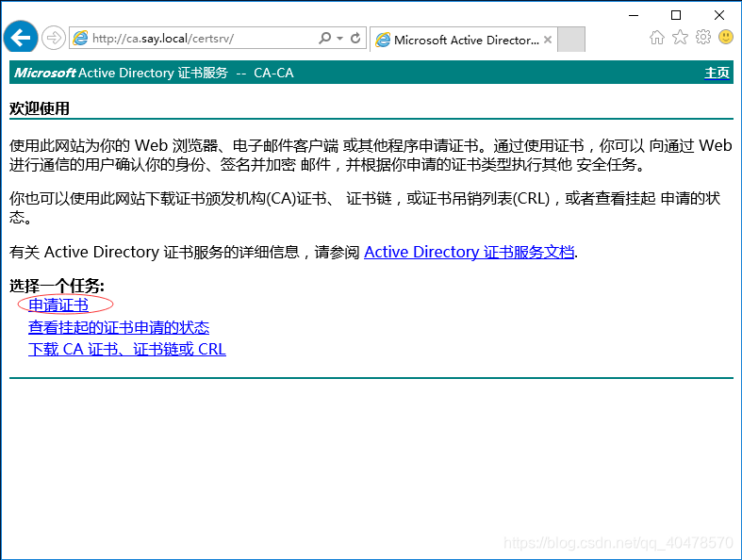Maximize the Internet Explorer window
Image resolution: width=742 pixels, height=560 pixels.
(x=676, y=15)
